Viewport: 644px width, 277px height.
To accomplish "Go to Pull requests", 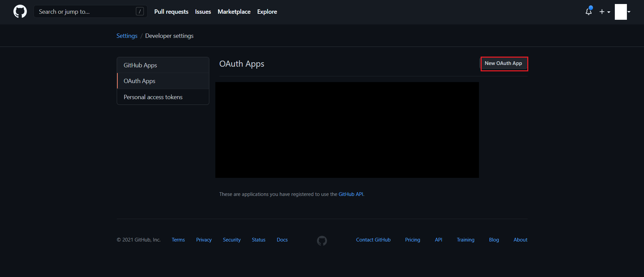I will pyautogui.click(x=171, y=12).
